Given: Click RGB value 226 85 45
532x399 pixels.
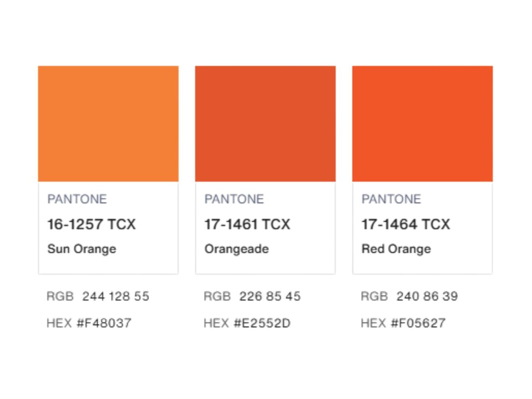Looking at the screenshot, I should (270, 297).
